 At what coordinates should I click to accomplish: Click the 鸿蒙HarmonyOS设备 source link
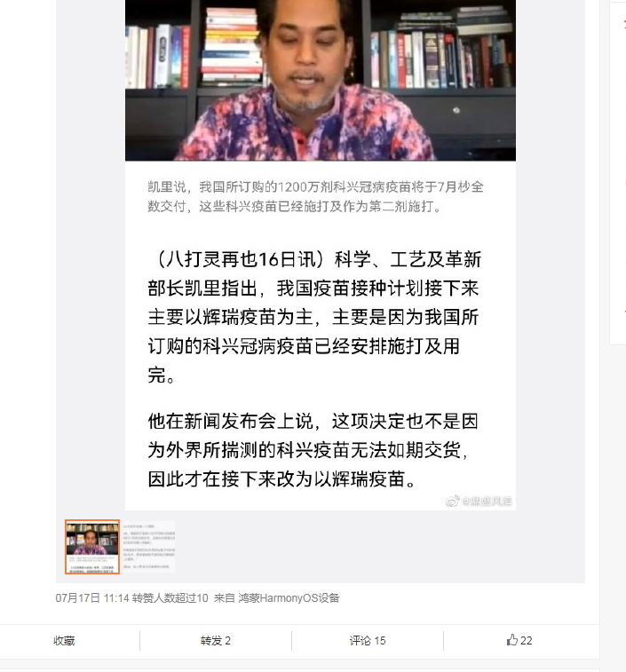click(289, 597)
